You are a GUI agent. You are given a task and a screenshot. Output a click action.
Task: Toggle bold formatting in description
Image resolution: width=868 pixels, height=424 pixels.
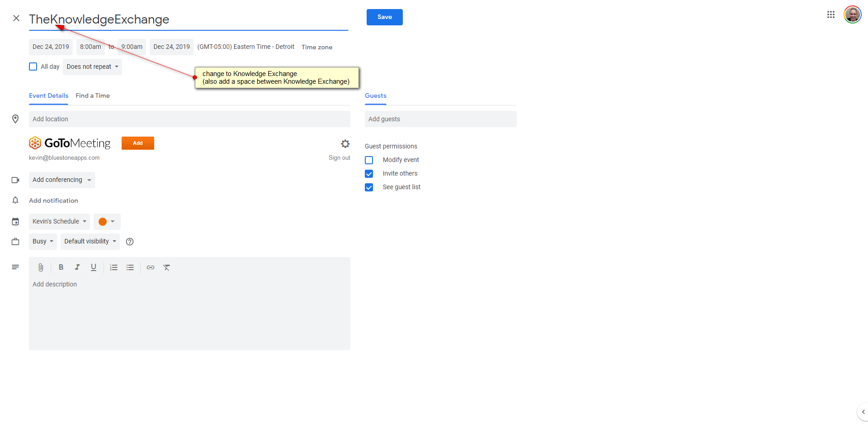(61, 267)
